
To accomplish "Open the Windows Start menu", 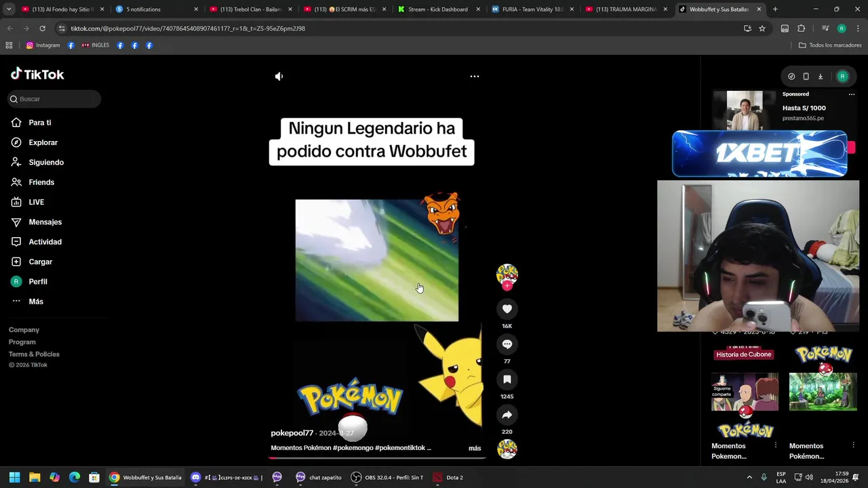I will (14, 478).
